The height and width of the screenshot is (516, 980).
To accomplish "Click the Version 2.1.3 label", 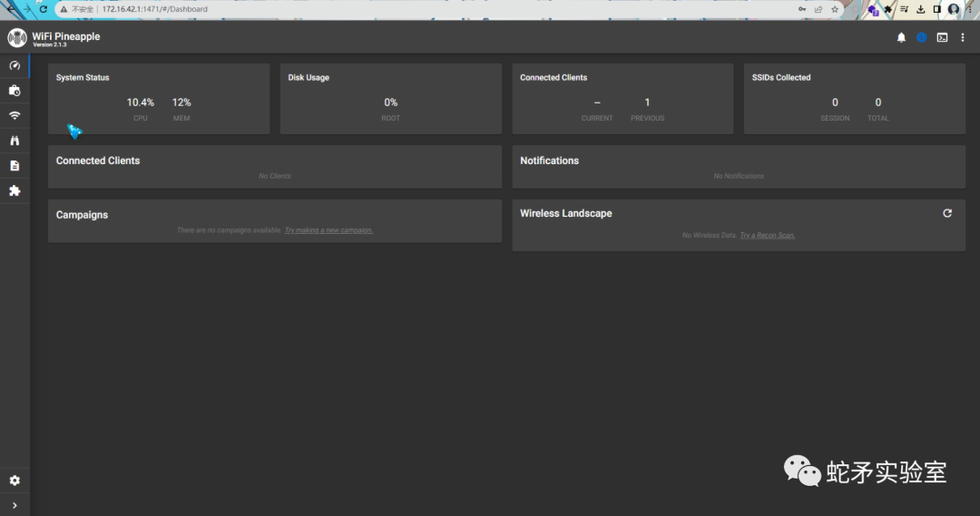I will tap(49, 45).
